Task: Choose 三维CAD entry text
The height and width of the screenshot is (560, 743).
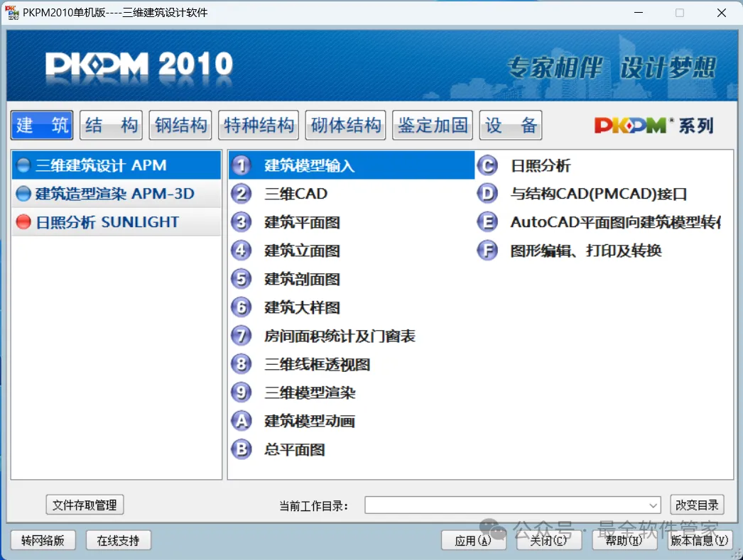Action: tap(296, 194)
